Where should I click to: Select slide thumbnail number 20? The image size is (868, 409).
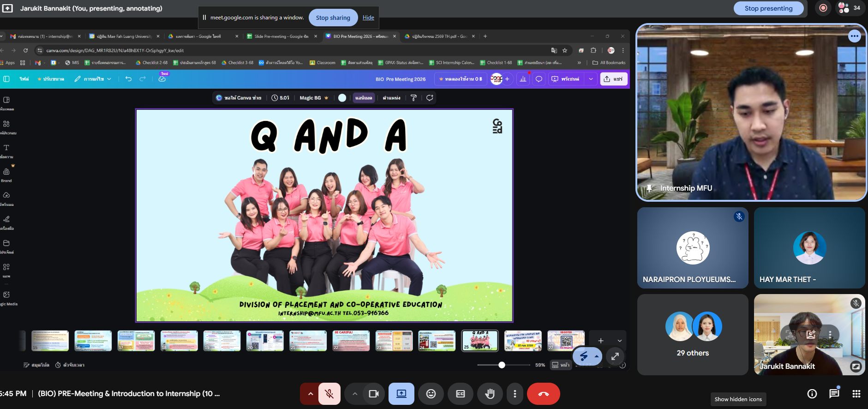(265, 341)
